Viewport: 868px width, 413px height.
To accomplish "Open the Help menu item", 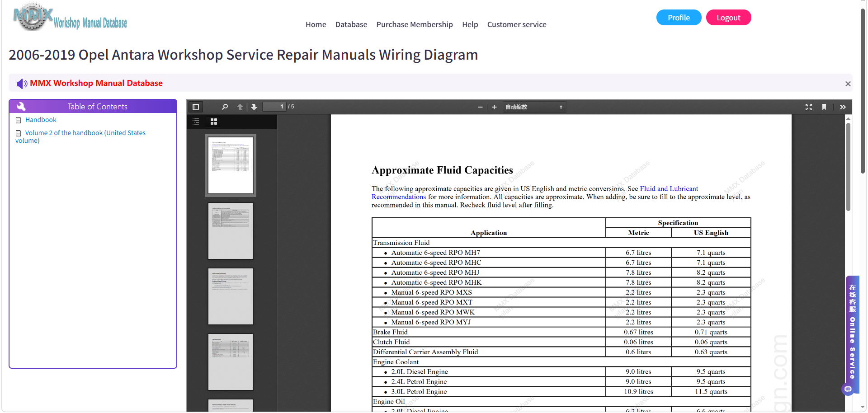I will [470, 24].
